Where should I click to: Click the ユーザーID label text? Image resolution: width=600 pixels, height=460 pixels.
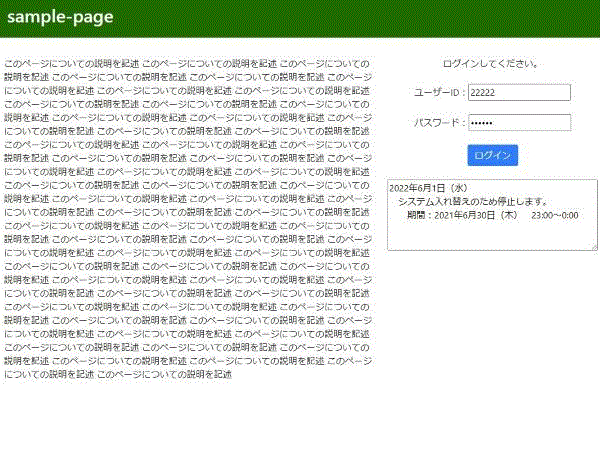(439, 93)
